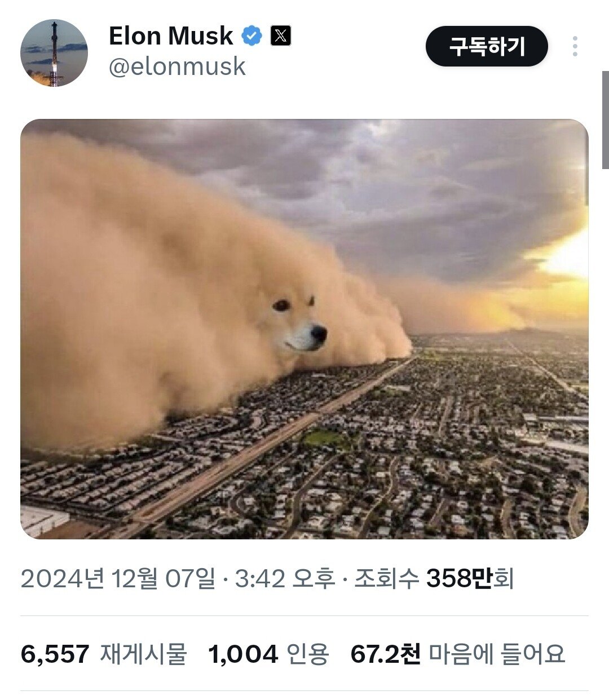Screen dimensions: 609x700
Task: Click the X affiliation badge icon
Action: coord(281,36)
